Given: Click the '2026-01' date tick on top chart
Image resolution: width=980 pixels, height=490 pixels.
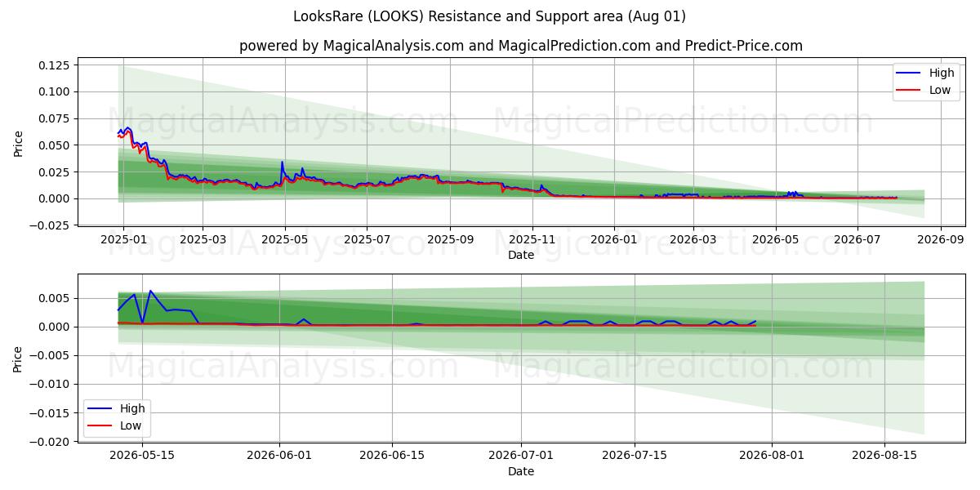Looking at the screenshot, I should [614, 239].
